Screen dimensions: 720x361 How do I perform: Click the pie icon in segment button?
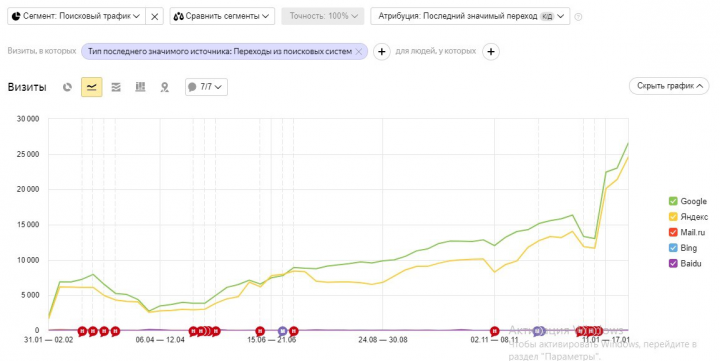[17, 16]
